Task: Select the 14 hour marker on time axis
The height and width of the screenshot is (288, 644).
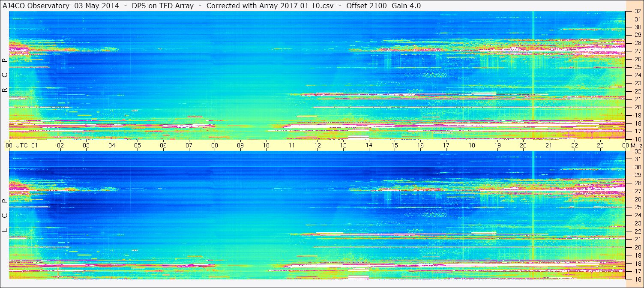Action: [369, 145]
